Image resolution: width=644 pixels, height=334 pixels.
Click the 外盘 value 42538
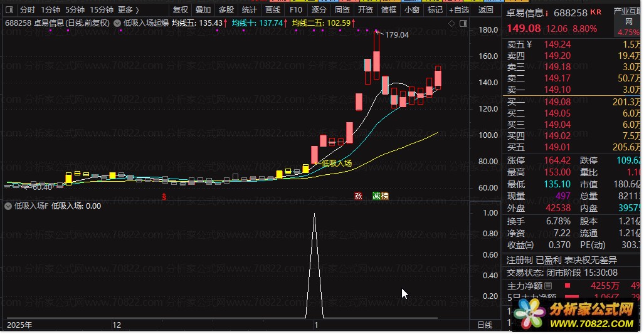[x=558, y=208]
